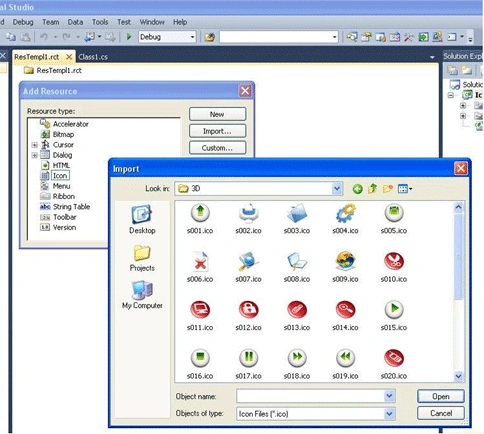Select the s017.ico pause icon file
The width and height of the screenshot is (484, 434).
coord(248,364)
